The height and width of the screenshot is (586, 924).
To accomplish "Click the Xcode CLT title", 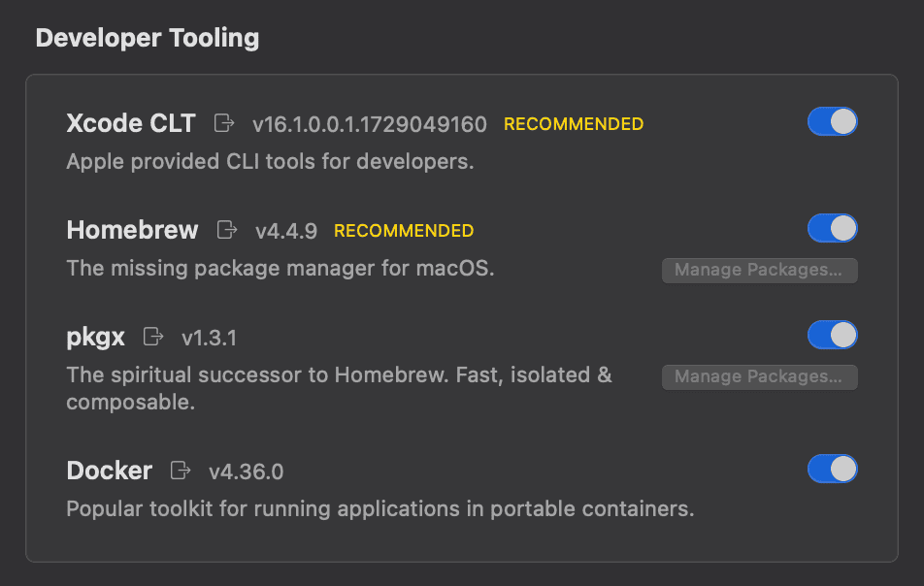I will point(131,123).
